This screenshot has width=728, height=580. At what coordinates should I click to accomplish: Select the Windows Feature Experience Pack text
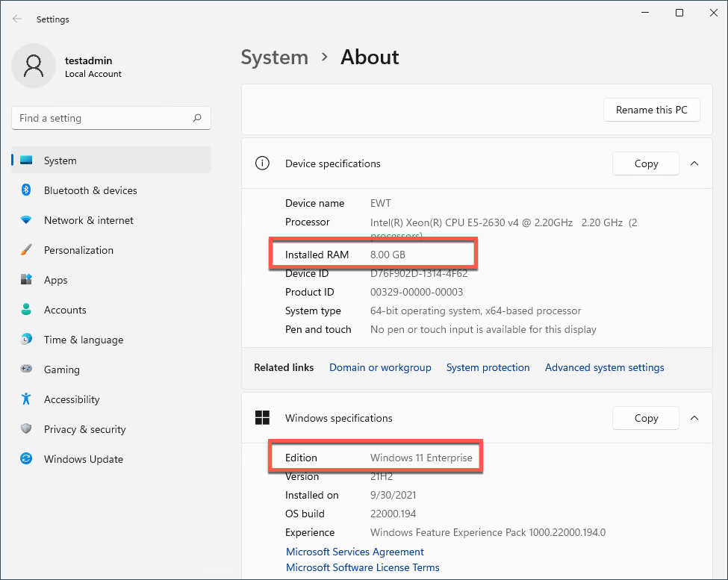(x=488, y=532)
